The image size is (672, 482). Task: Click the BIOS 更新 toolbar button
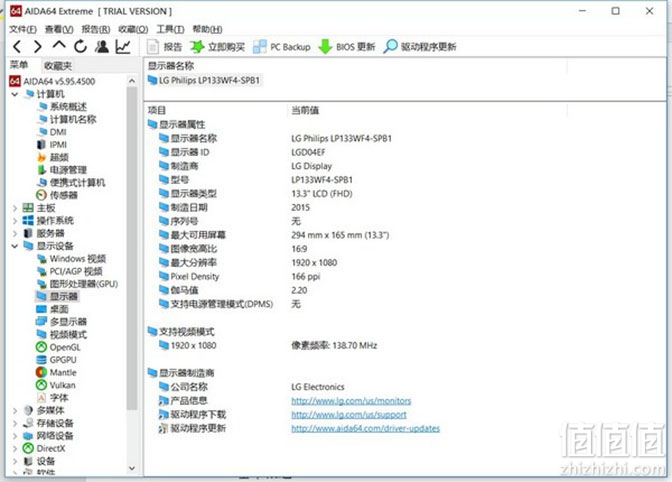pyautogui.click(x=347, y=47)
